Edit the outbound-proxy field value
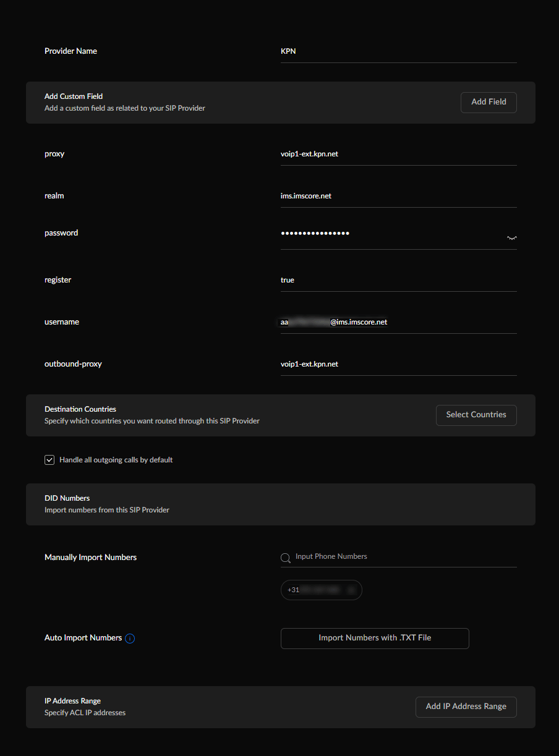This screenshot has height=756, width=559. [398, 364]
